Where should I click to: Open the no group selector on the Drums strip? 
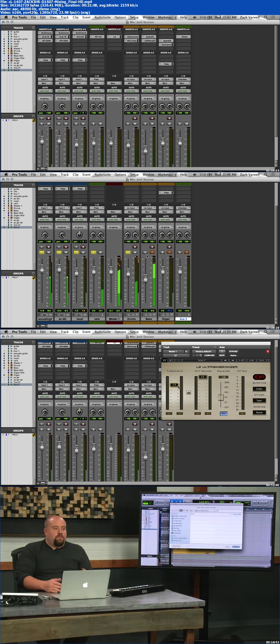point(131,227)
